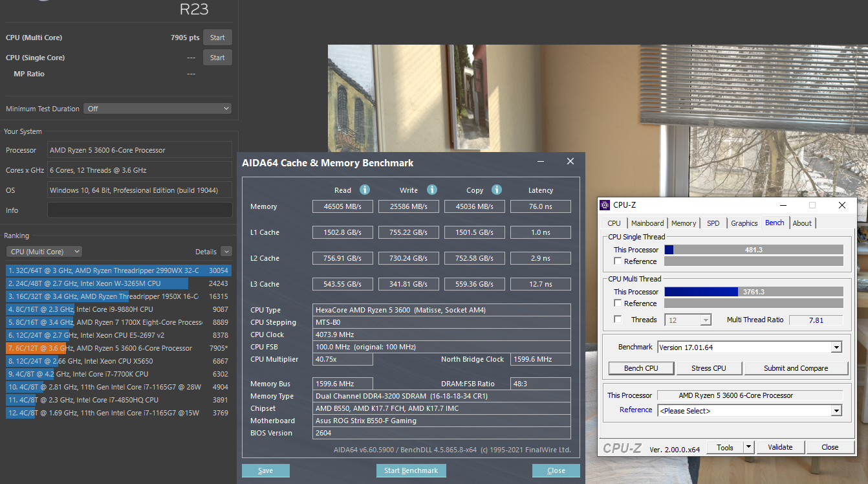Select the Bench tab in CPU-Z
The image size is (868, 484).
(x=775, y=223)
